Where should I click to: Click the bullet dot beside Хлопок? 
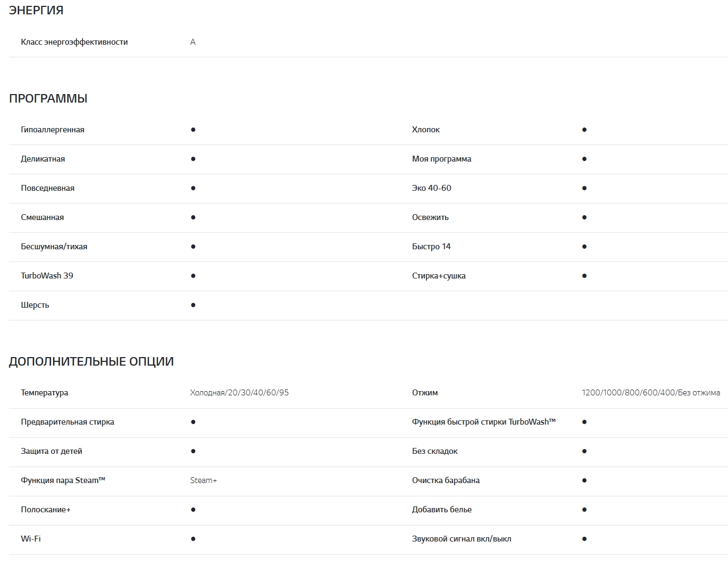[584, 130]
